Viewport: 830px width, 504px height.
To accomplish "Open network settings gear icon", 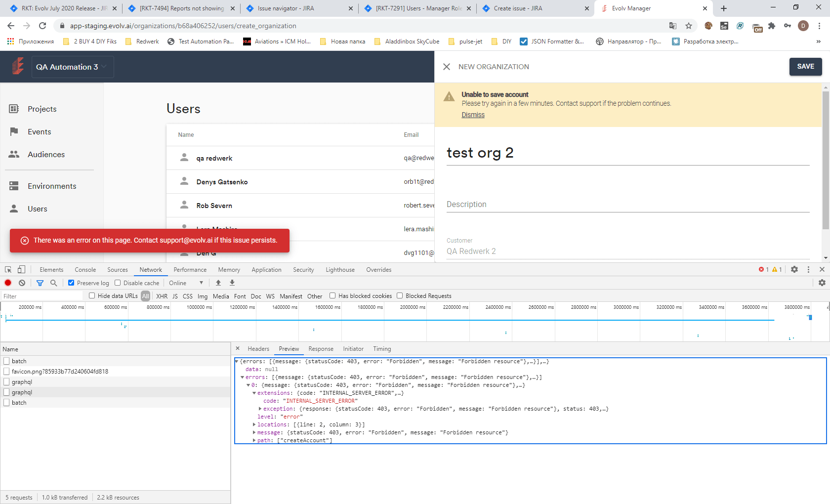I will 822,283.
